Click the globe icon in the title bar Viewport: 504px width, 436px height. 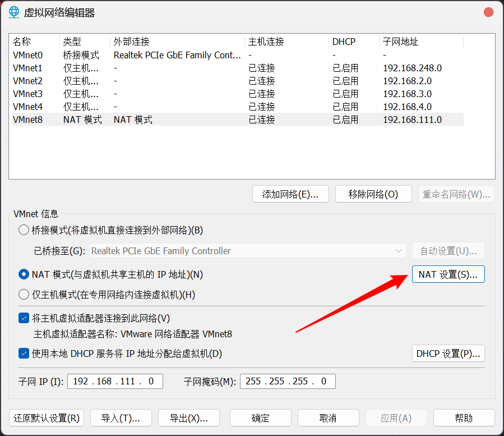coord(14,12)
